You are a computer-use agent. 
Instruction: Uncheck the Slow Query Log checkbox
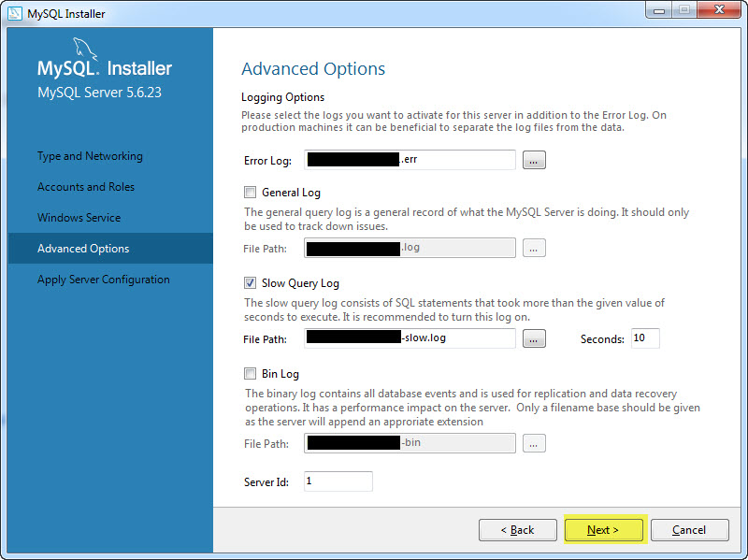click(250, 283)
